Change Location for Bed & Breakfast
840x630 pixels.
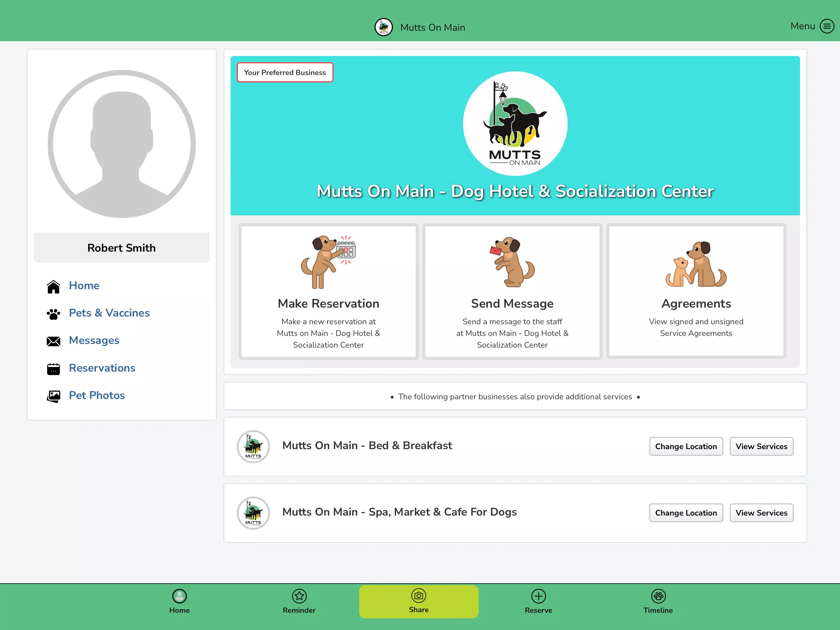(x=686, y=446)
